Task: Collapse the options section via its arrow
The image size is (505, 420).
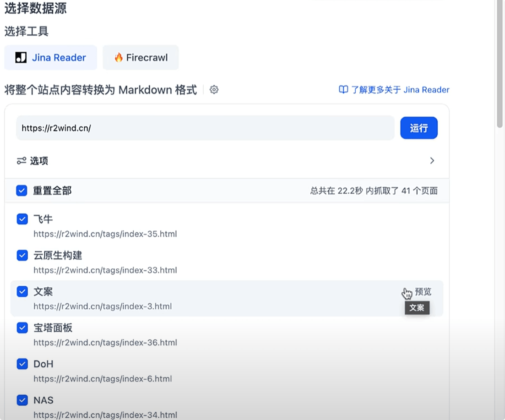Action: point(432,161)
